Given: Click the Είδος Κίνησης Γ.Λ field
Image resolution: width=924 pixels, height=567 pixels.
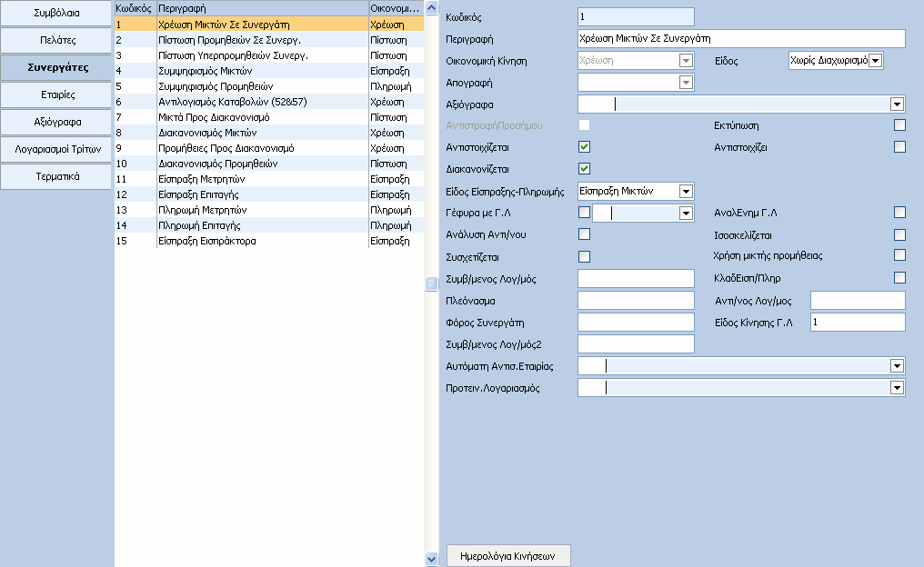Looking at the screenshot, I should tap(858, 322).
